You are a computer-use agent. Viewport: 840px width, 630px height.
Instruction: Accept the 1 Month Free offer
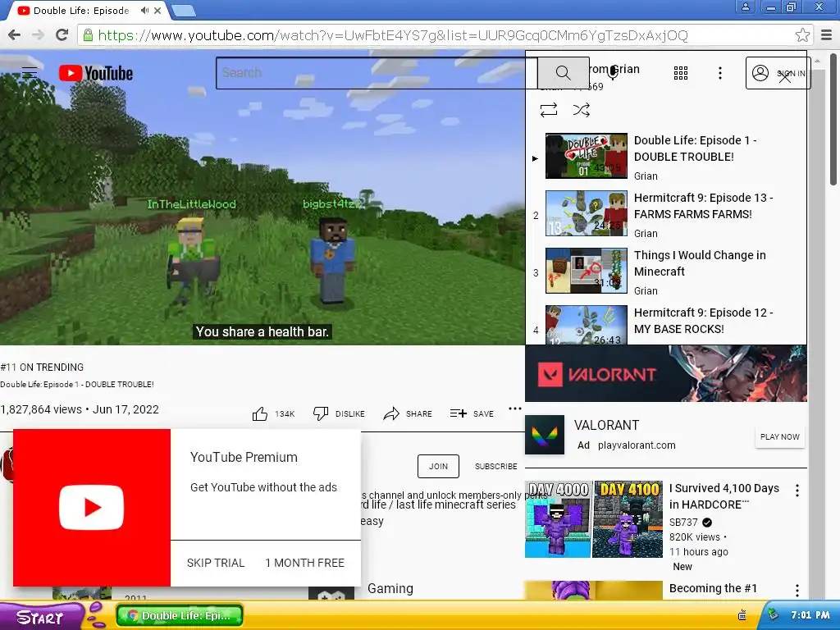click(x=305, y=563)
